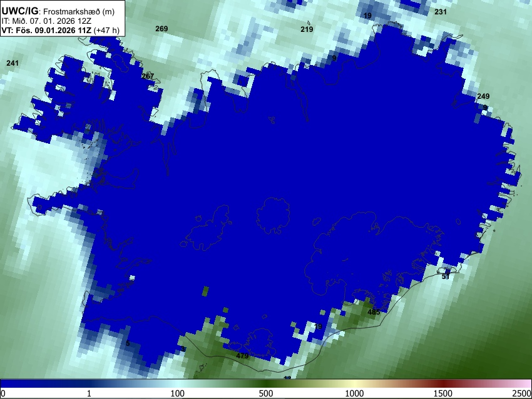Click the 1 label on the color scale

click(89, 393)
